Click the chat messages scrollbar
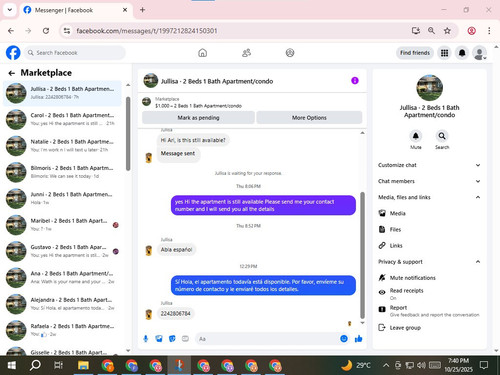Image resolution: width=500 pixels, height=375 pixels. point(362,255)
